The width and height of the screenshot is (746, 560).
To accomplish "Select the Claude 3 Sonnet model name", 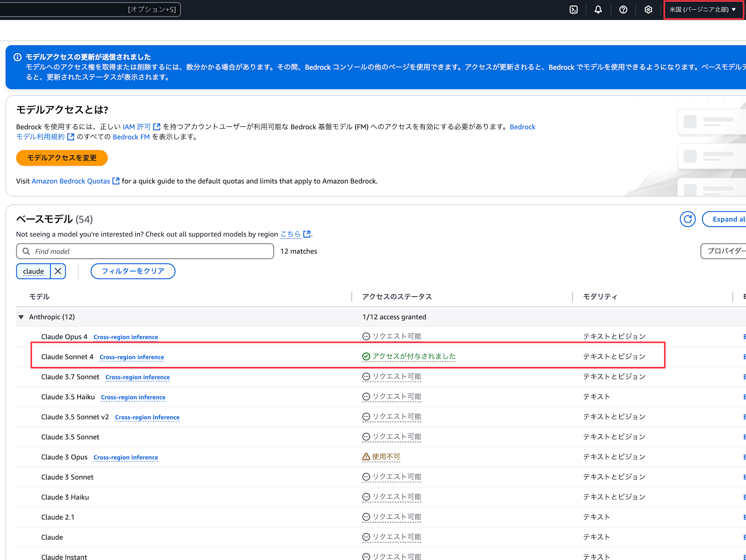I will coord(67,477).
